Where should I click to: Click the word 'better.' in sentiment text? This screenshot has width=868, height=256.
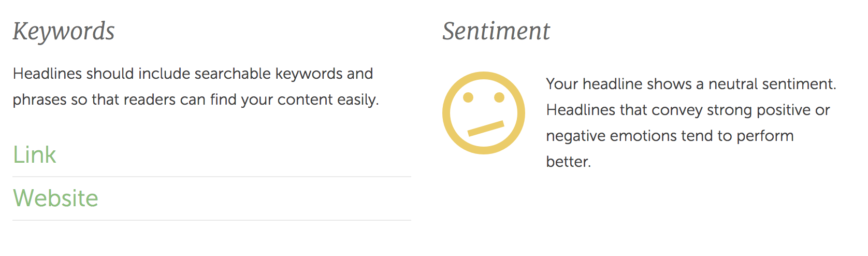pos(569,162)
